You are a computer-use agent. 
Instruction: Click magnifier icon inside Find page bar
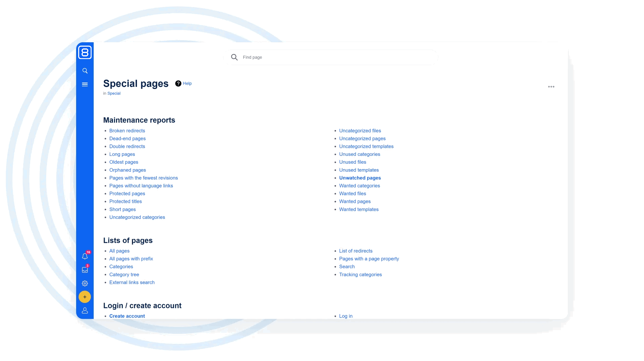pyautogui.click(x=234, y=57)
